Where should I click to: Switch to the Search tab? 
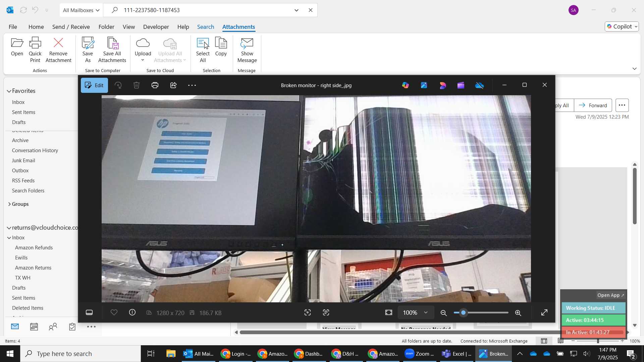coord(206,27)
